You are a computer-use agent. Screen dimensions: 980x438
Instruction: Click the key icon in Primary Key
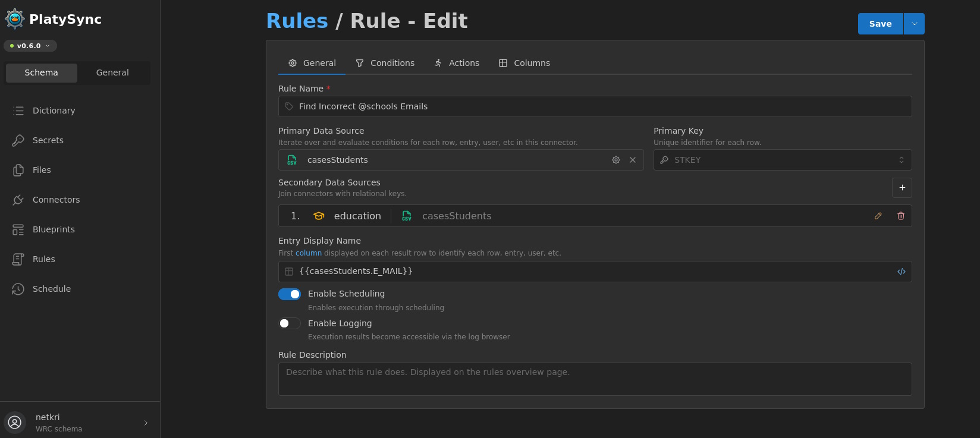(x=664, y=160)
